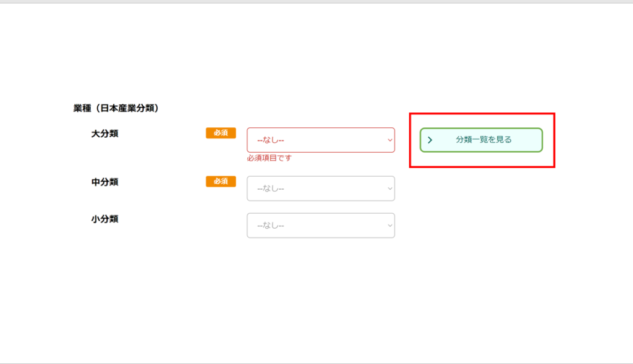Open the 大分類 dropdown list
The height and width of the screenshot is (364, 633).
[321, 140]
